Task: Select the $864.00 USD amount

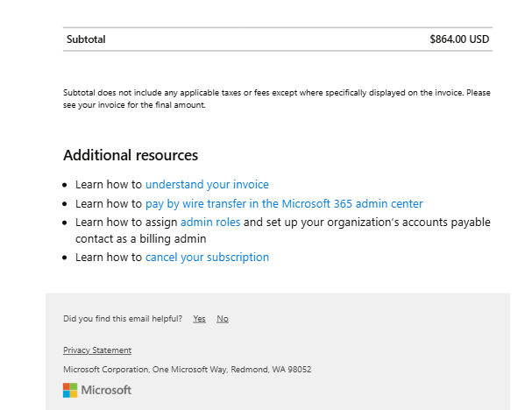Action: click(458, 39)
